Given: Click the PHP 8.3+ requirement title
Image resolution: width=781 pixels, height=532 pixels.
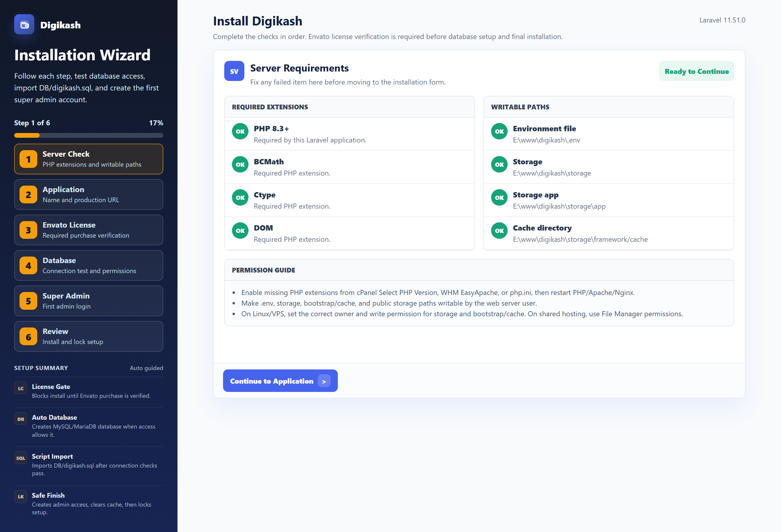Looking at the screenshot, I should pyautogui.click(x=271, y=129).
